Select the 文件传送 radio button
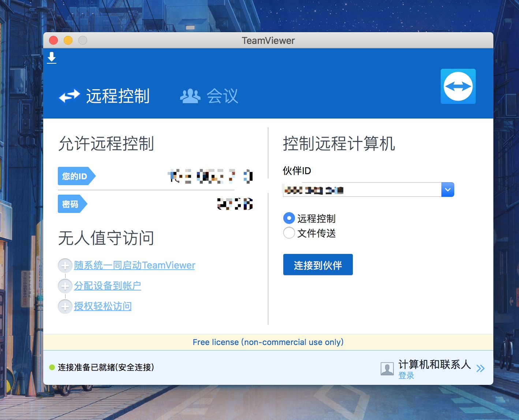 click(x=289, y=233)
